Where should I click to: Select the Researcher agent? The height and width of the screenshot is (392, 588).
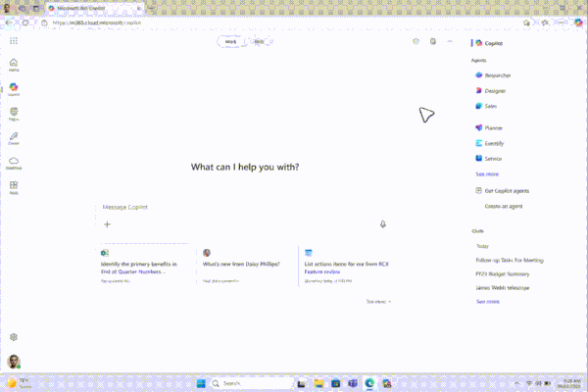493,75
